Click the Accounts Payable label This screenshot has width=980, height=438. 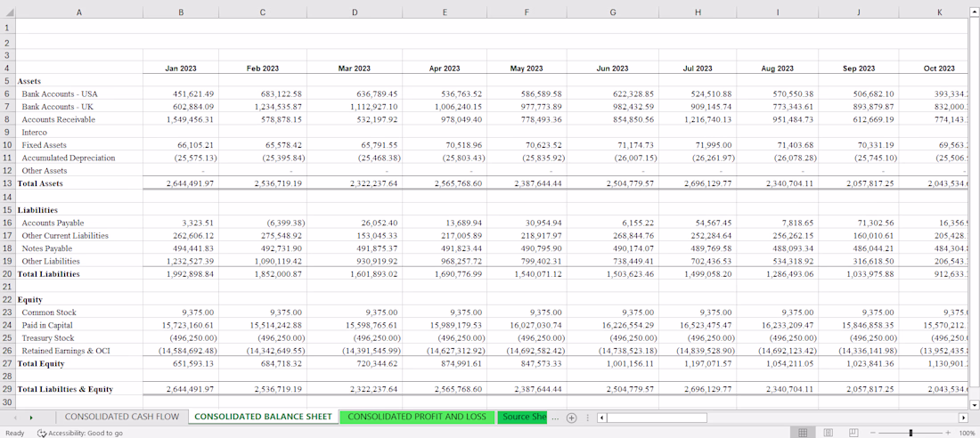point(53,223)
